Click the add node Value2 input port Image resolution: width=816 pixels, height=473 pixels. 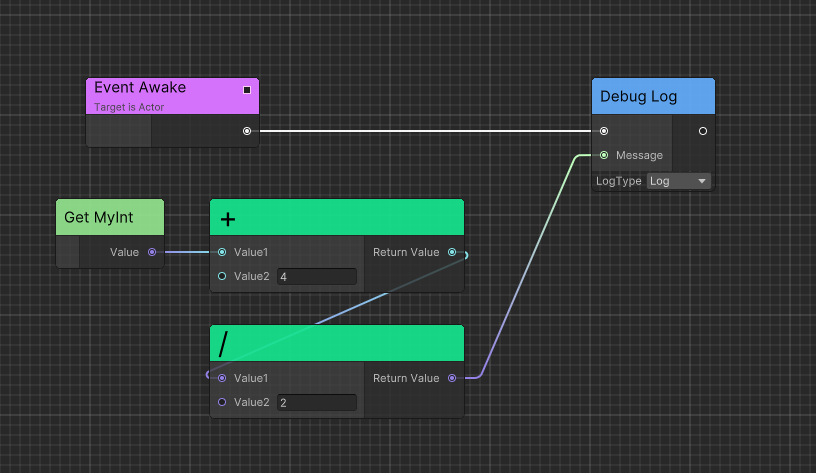[x=221, y=276]
